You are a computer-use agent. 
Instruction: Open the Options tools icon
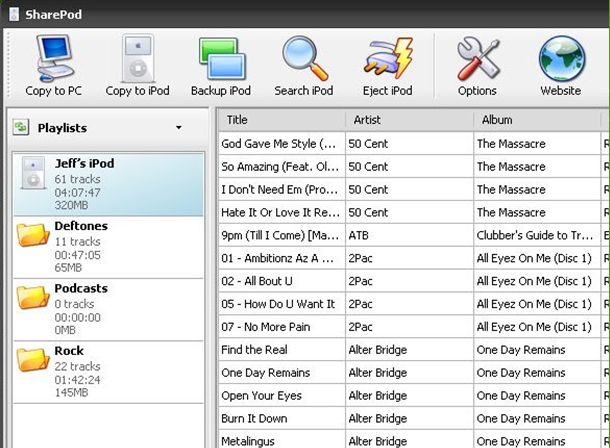(x=478, y=59)
